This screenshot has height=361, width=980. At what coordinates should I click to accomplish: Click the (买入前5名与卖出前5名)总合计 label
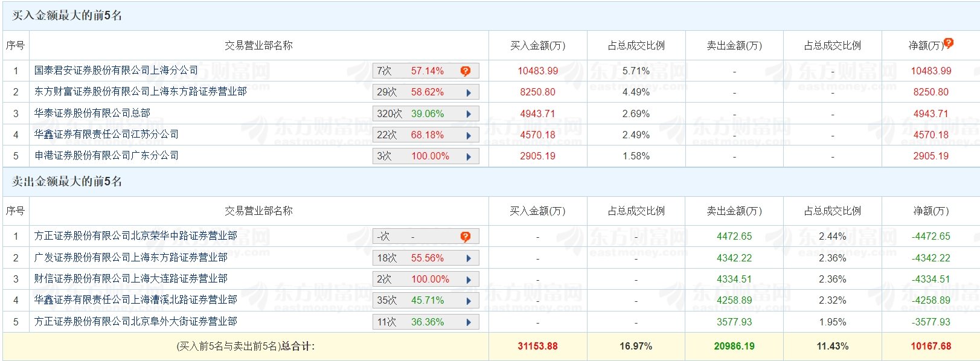click(x=246, y=347)
